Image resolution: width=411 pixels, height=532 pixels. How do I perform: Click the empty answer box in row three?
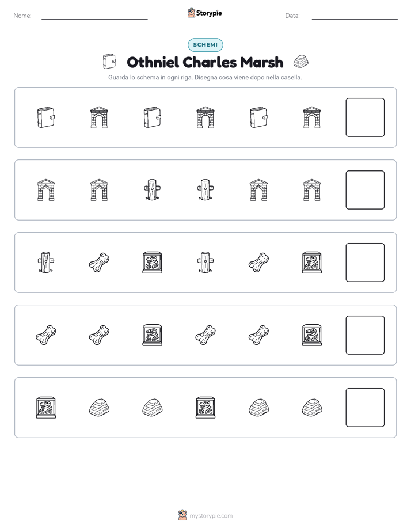tap(365, 263)
